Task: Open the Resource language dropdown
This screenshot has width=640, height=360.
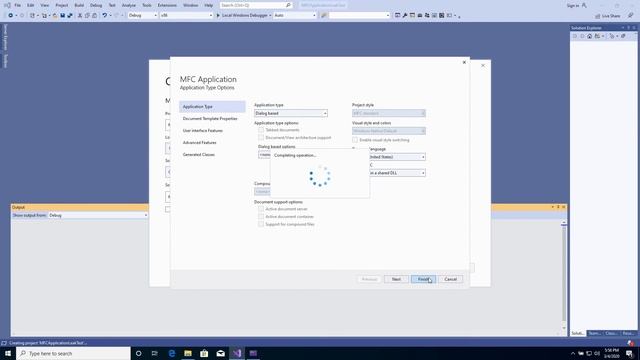Action: (397, 157)
